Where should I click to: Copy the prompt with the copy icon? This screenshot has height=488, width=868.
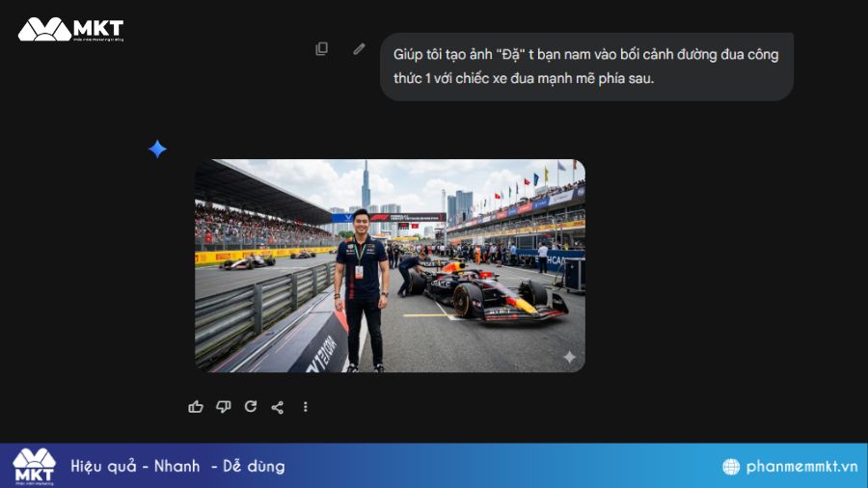click(321, 48)
